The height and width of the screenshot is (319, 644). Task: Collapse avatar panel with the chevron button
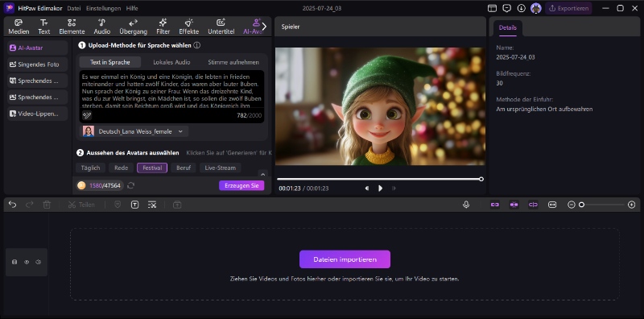(x=263, y=173)
